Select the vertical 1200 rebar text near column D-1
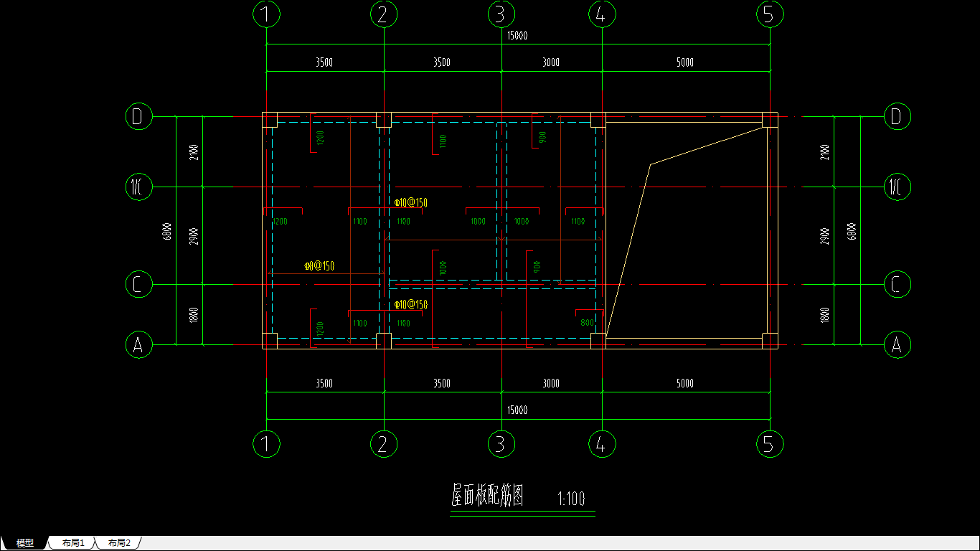Viewport: 980px width, 551px height. [x=321, y=137]
